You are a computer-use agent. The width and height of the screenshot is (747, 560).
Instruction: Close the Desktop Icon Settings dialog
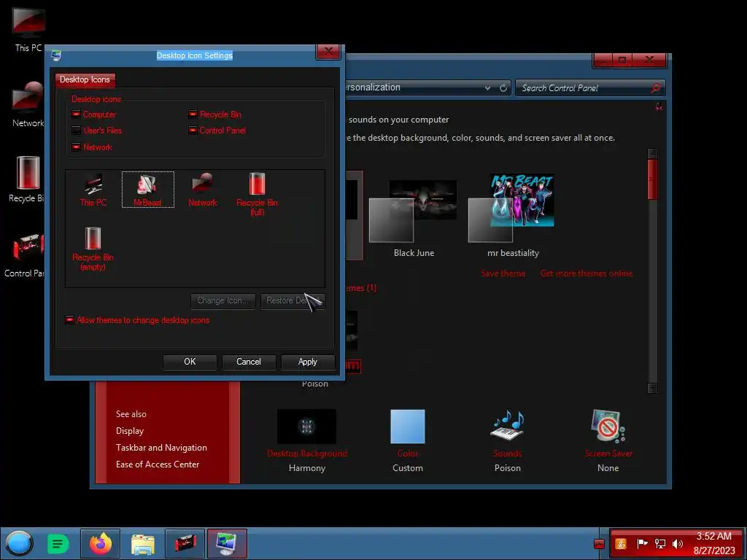click(328, 52)
